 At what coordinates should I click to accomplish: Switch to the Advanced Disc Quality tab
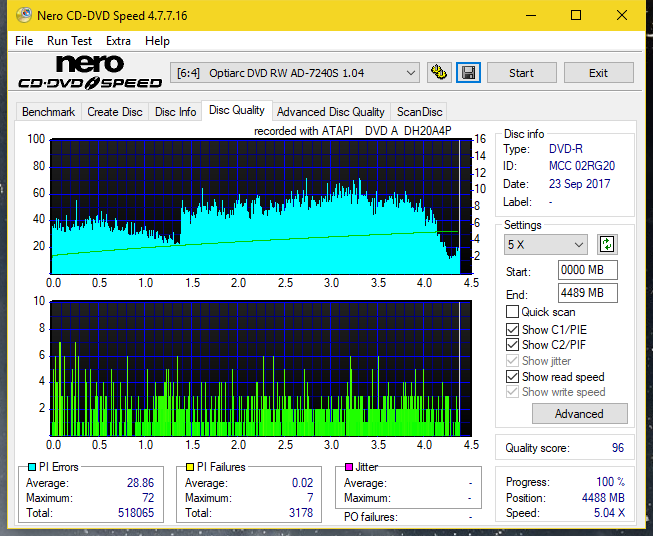tap(331, 112)
